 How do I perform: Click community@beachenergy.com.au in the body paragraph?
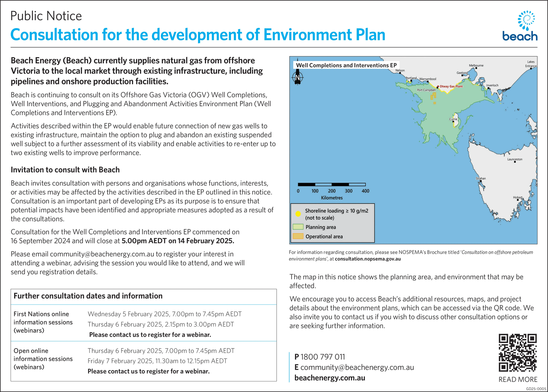(x=102, y=254)
